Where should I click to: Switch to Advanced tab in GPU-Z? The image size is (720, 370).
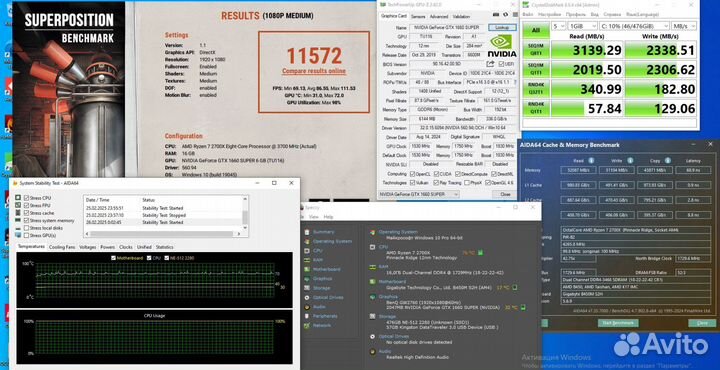coord(439,16)
